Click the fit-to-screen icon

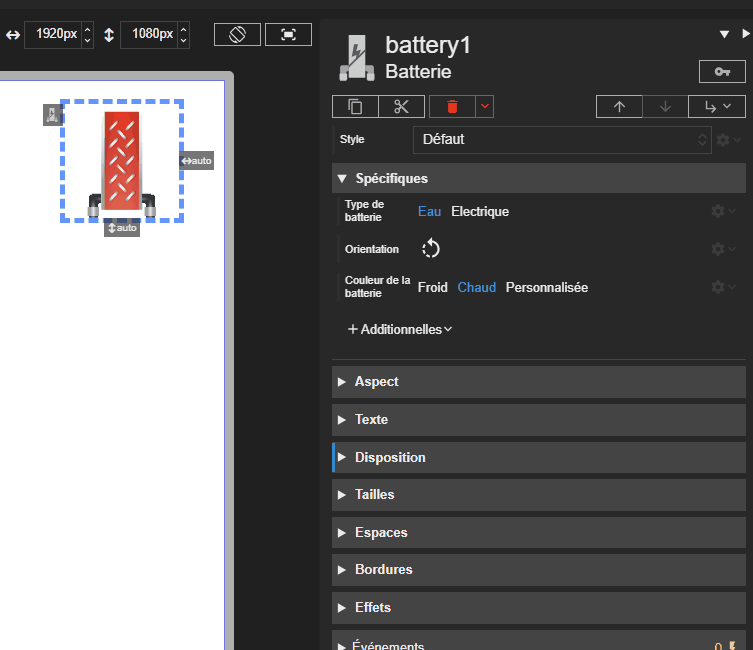(289, 34)
